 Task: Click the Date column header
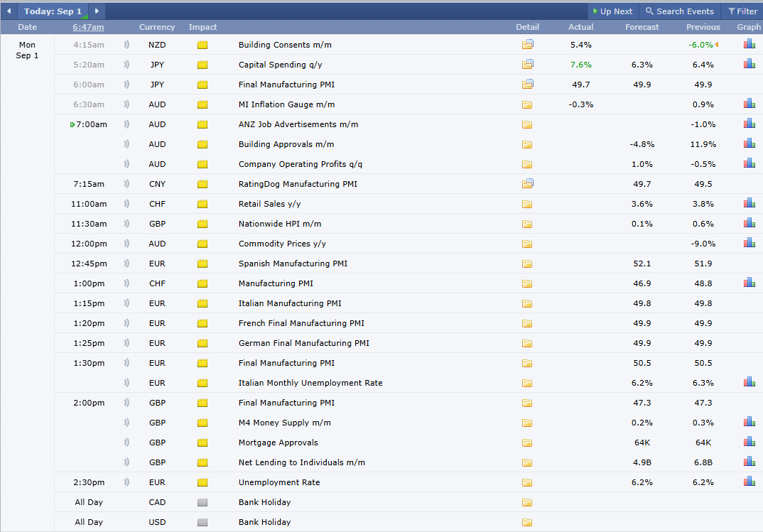(x=27, y=27)
